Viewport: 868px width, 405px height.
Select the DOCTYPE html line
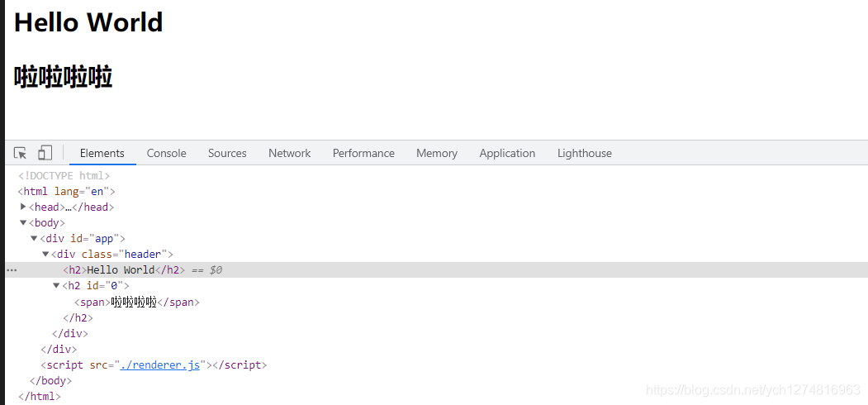click(x=64, y=175)
